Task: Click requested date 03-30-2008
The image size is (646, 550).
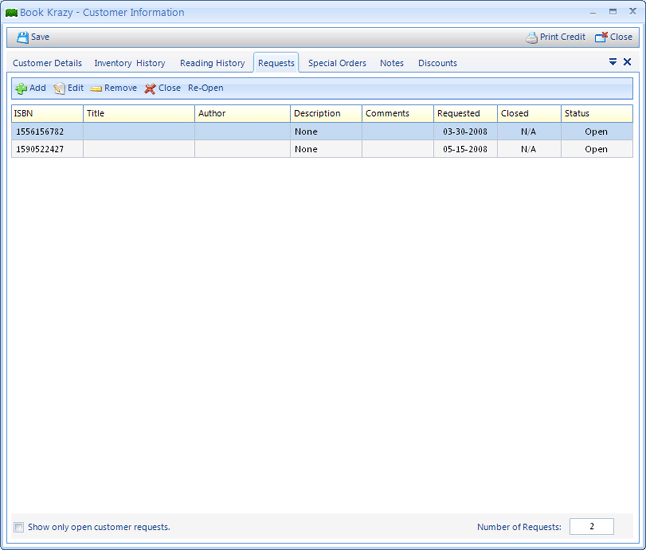Action: [465, 132]
